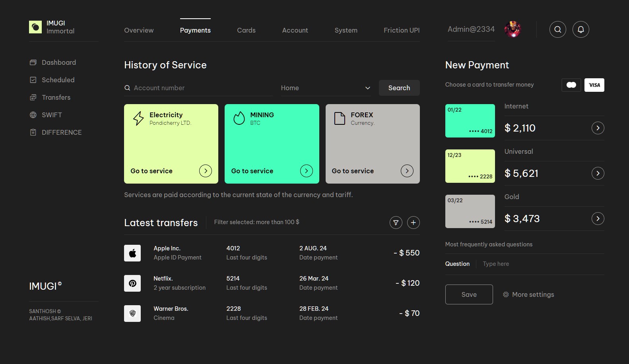Open the Scheduled sidebar link
The width and height of the screenshot is (629, 364).
point(52,80)
